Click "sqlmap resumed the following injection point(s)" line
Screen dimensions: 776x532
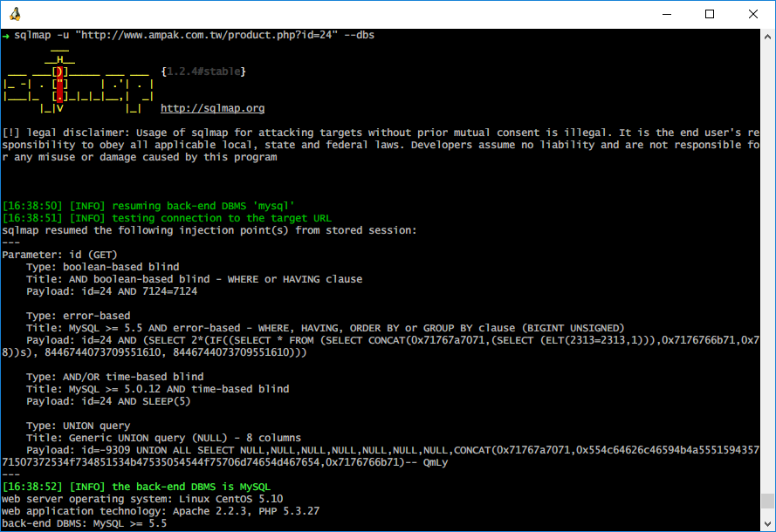(209, 230)
